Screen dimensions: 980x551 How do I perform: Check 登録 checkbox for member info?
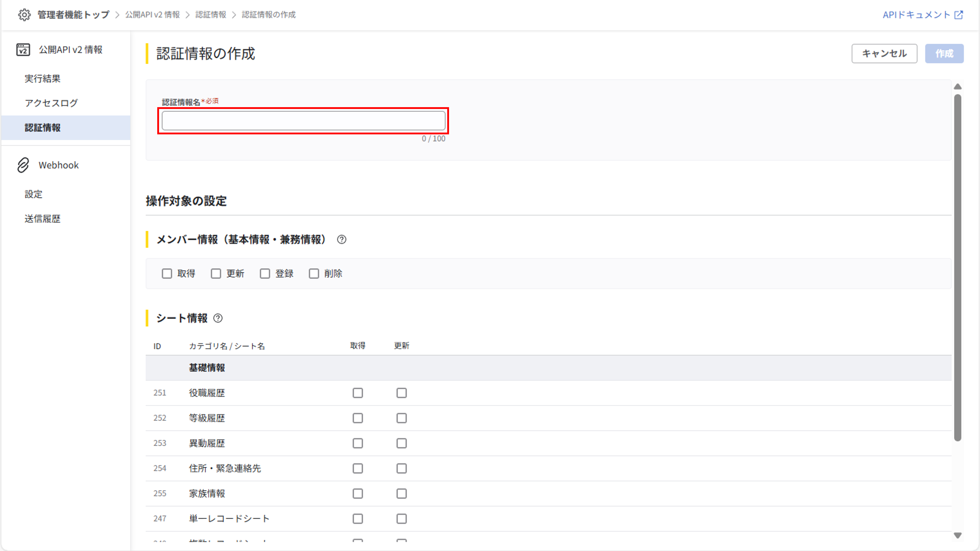tap(265, 274)
